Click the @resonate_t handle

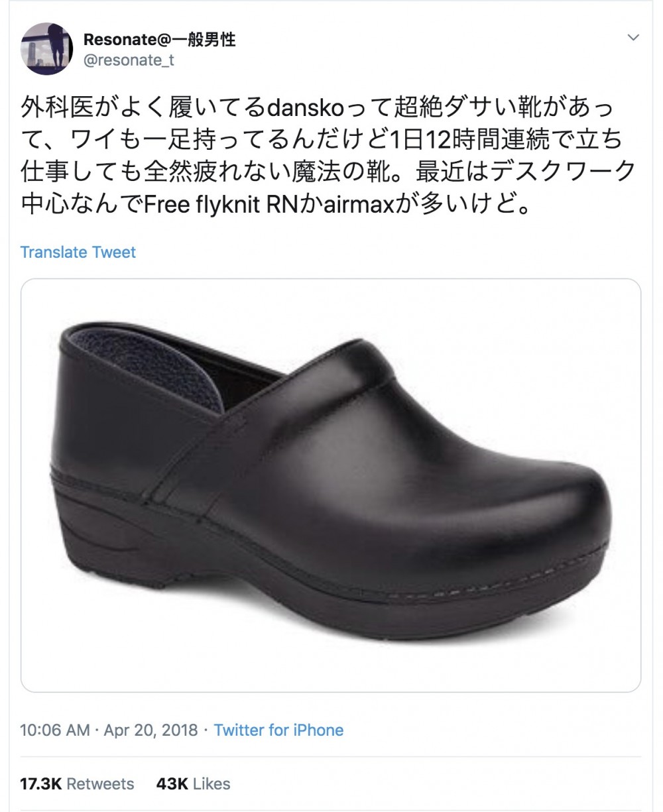tap(129, 60)
